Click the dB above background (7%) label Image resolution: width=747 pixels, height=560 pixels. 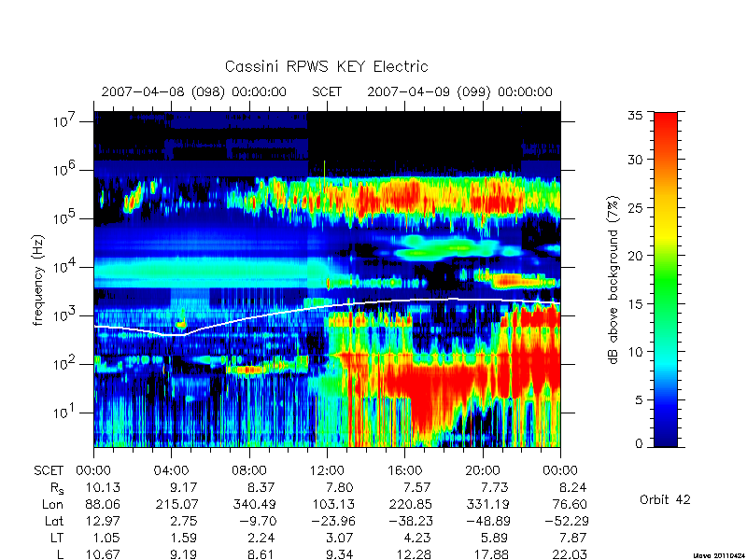point(614,281)
